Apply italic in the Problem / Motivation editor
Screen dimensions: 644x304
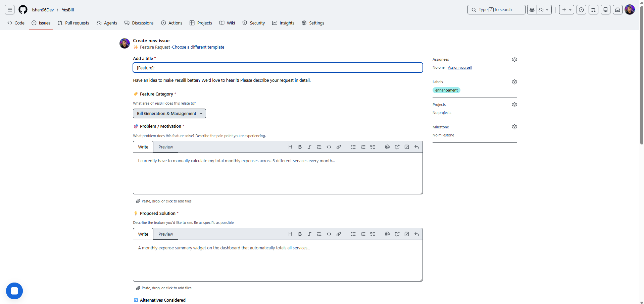click(309, 147)
